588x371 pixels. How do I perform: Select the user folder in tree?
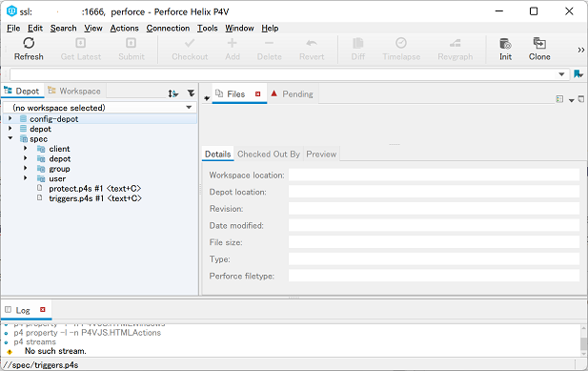point(57,178)
